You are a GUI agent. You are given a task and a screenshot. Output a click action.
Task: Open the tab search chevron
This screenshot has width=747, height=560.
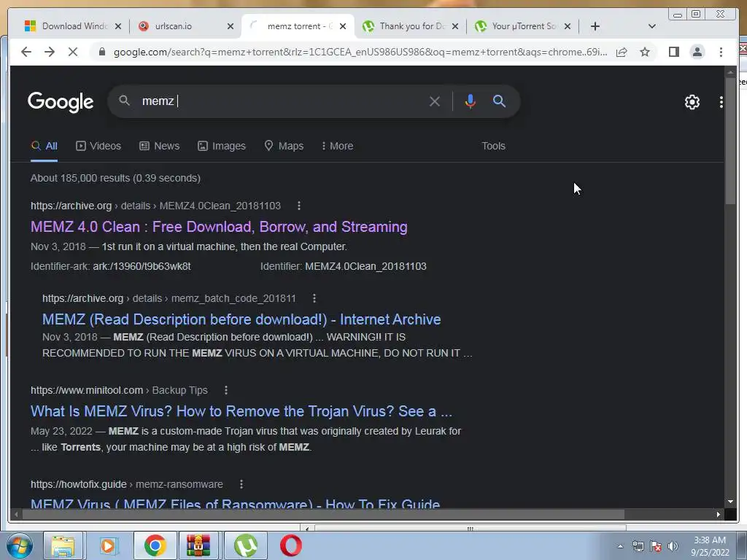[652, 26]
